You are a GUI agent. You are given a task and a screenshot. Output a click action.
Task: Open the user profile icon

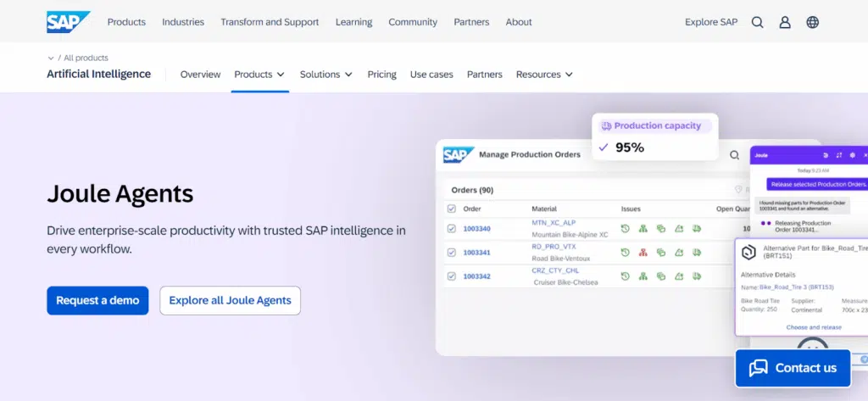click(x=785, y=22)
